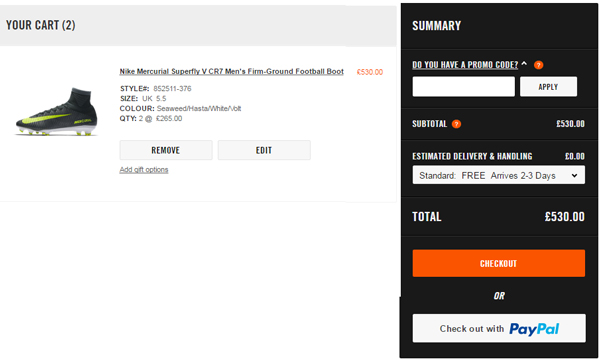Click the £530.00 item price text

370,72
